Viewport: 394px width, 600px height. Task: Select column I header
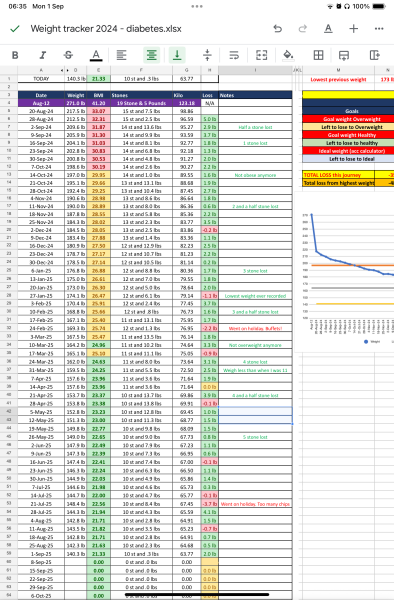(x=255, y=70)
